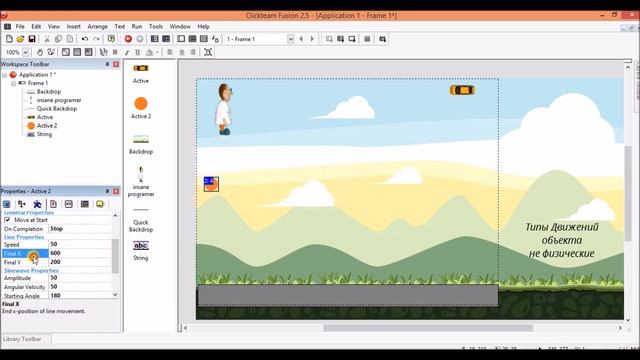This screenshot has width=640, height=360.
Task: Click the Bold formatting icon
Action: coord(115,52)
